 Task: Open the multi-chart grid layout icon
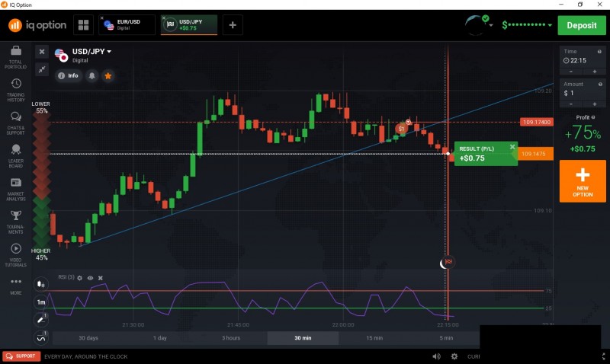tap(83, 25)
